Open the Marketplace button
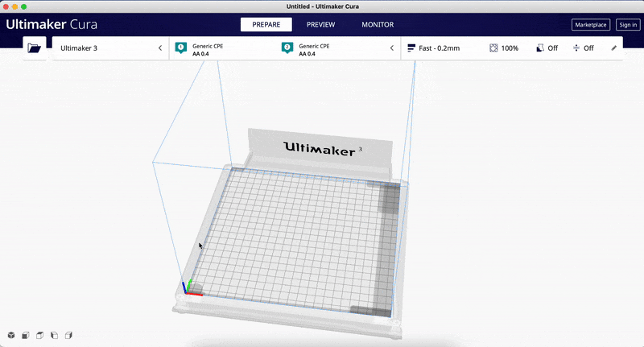 [x=591, y=25]
